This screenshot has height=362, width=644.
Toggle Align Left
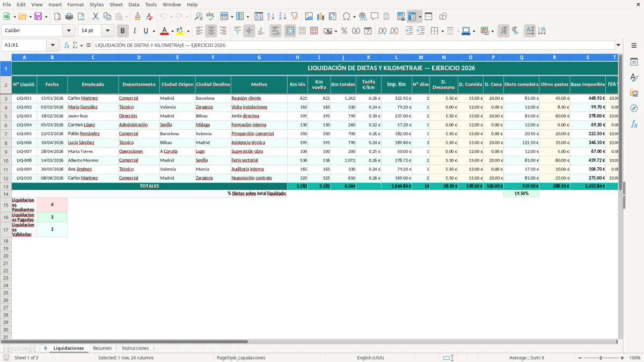point(199,31)
